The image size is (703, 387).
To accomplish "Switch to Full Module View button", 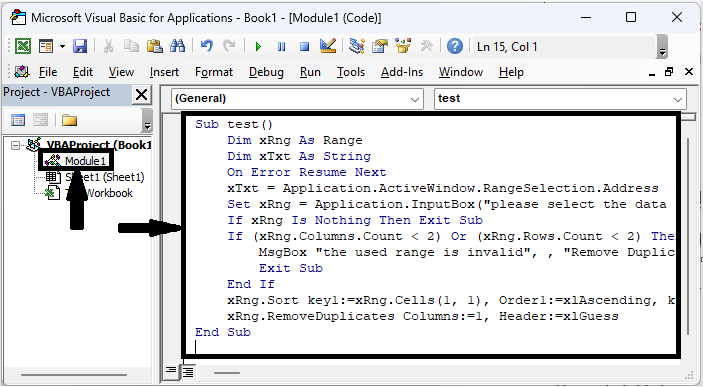I will (188, 371).
